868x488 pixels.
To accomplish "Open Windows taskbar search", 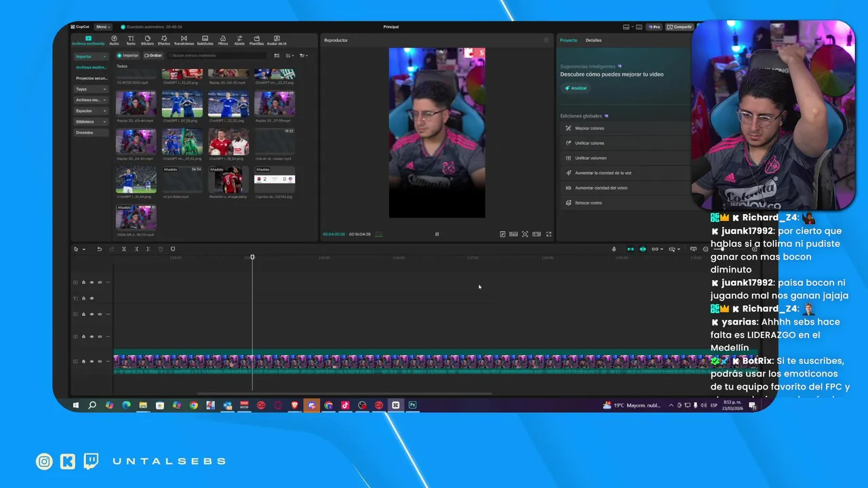I will click(92, 405).
